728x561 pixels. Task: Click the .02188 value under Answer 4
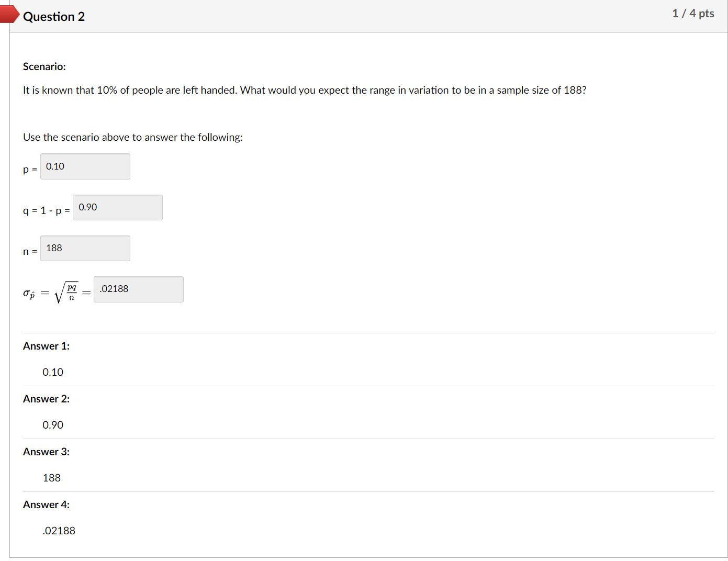[x=59, y=531]
